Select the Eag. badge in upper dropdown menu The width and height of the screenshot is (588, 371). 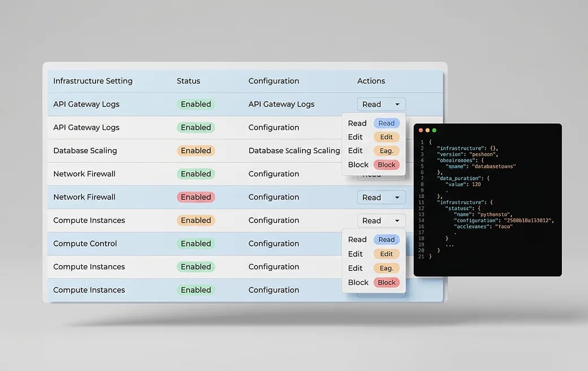pyautogui.click(x=386, y=151)
